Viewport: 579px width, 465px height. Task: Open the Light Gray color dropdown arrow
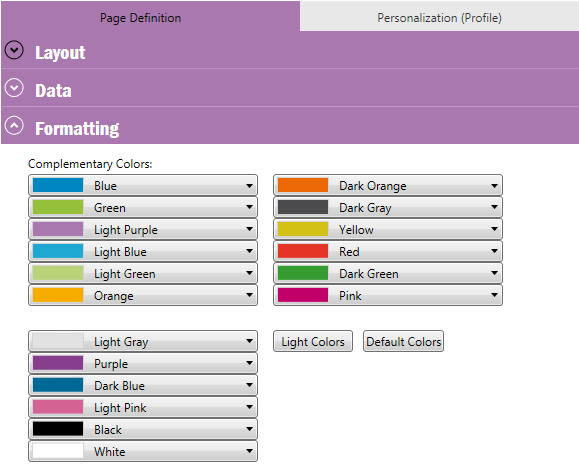[x=250, y=341]
